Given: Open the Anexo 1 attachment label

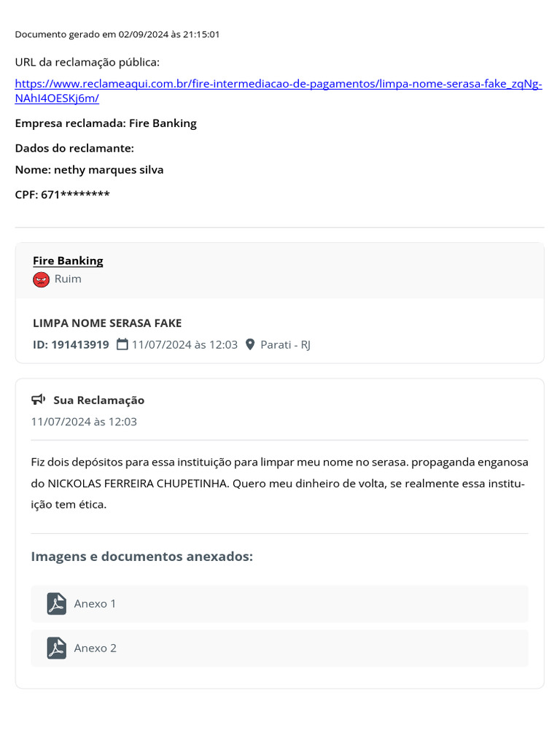Looking at the screenshot, I should click(x=95, y=604).
